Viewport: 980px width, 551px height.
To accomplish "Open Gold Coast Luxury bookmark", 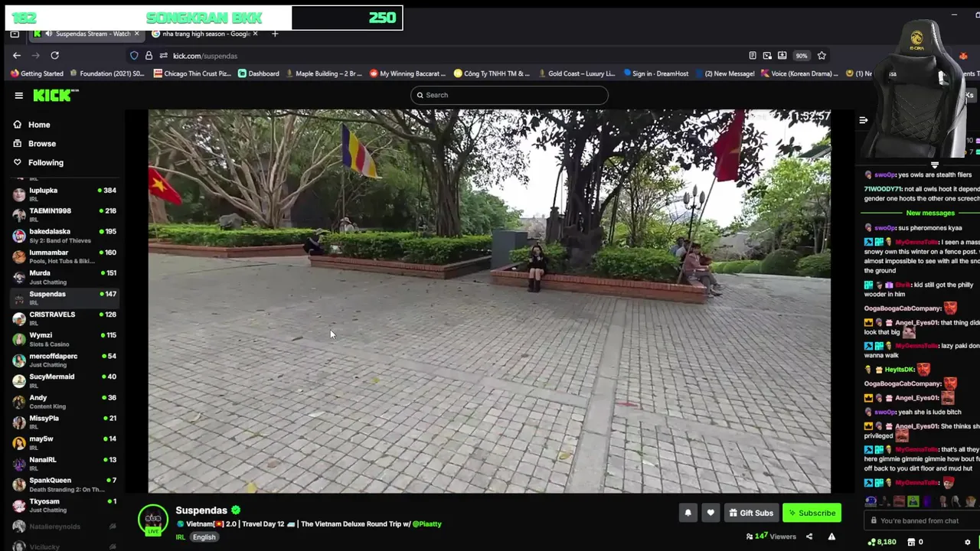I will [x=577, y=73].
